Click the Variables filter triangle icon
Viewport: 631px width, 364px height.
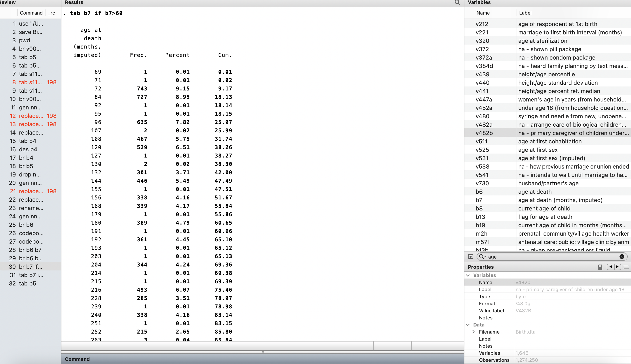tap(471, 257)
